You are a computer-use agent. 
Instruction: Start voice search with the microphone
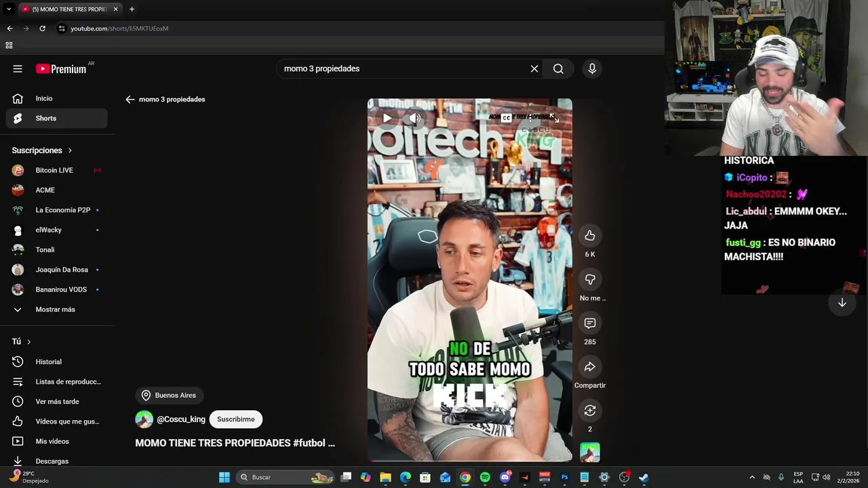tap(592, 68)
